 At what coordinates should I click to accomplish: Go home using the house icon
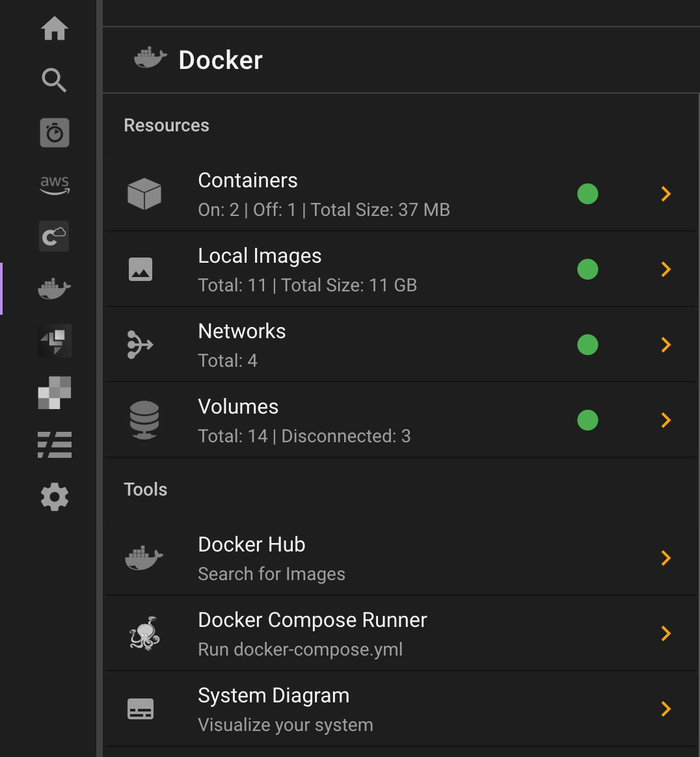(55, 29)
